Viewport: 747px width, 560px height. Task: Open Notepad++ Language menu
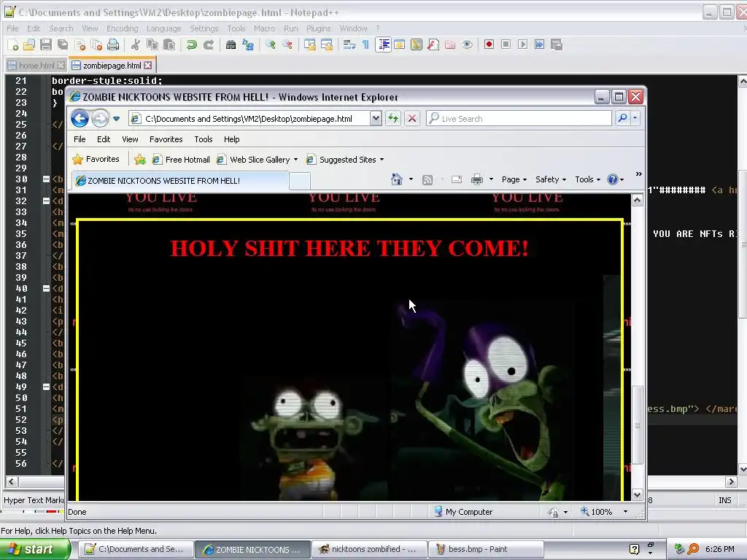163,28
